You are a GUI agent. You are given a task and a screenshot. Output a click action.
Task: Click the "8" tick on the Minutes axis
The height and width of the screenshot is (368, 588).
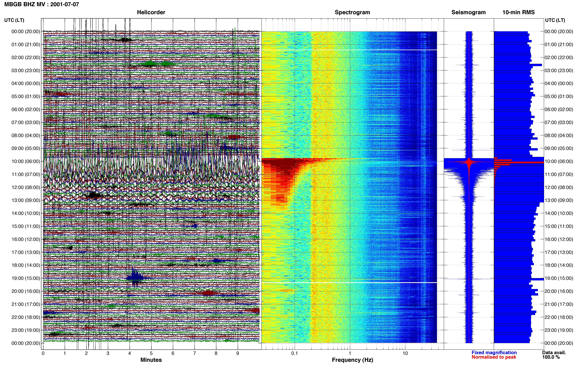click(216, 353)
